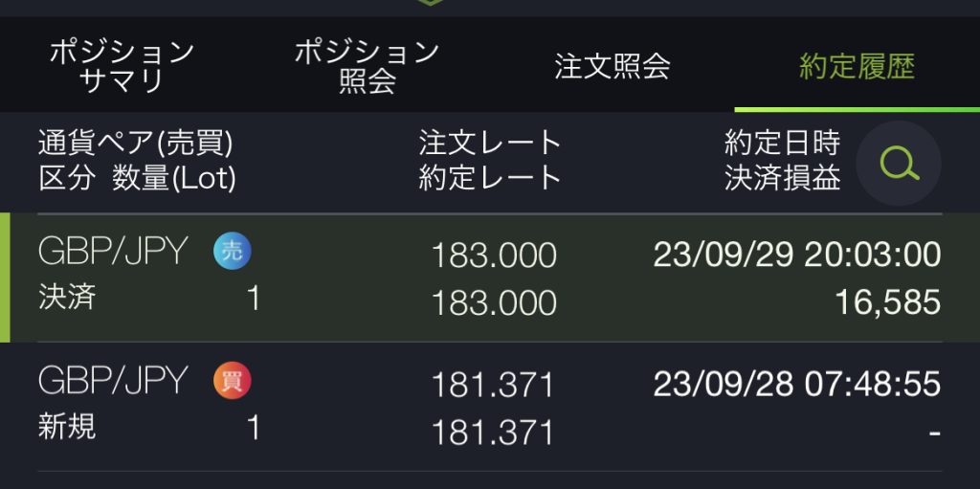Click the 16,585 settlement profit value

coord(887,302)
